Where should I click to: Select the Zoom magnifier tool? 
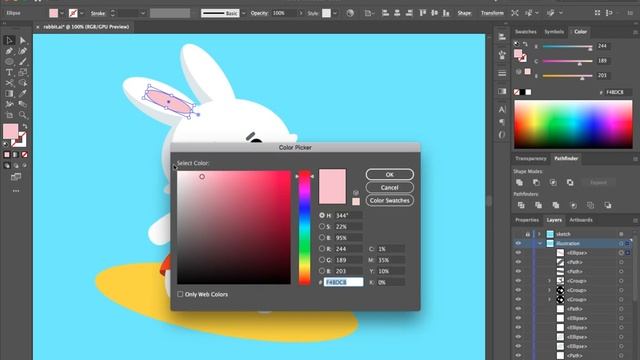click(22, 115)
